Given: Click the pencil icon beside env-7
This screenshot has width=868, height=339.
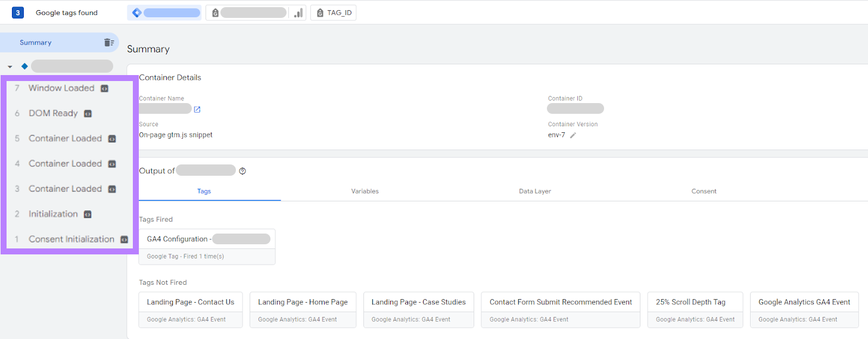Looking at the screenshot, I should point(573,135).
